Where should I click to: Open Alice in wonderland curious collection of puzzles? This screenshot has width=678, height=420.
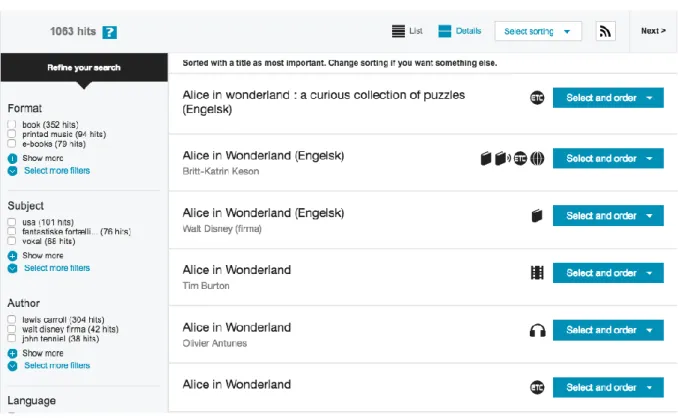[323, 102]
